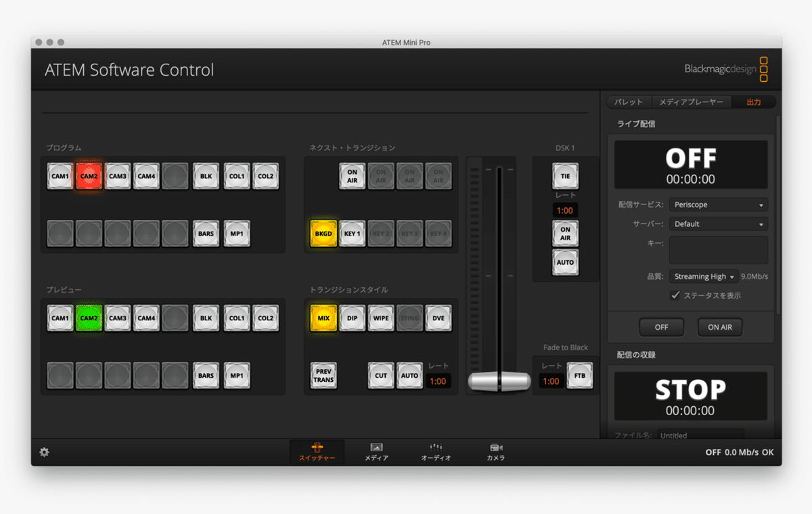
Task: Click the ファイル名 Untitled field
Action: (700, 434)
